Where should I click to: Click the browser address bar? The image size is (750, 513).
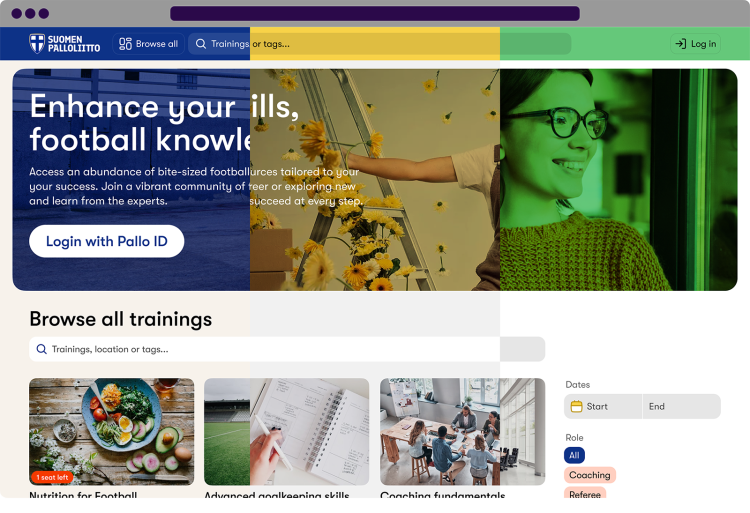coord(375,13)
